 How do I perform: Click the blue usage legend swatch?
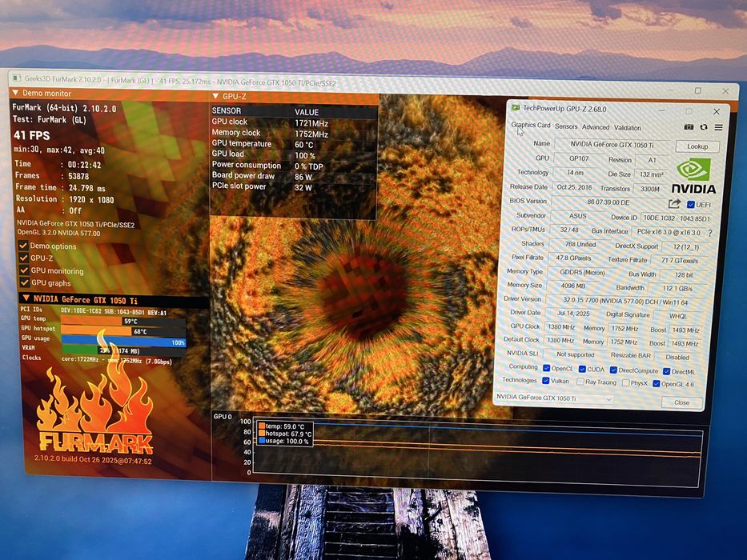coord(262,441)
